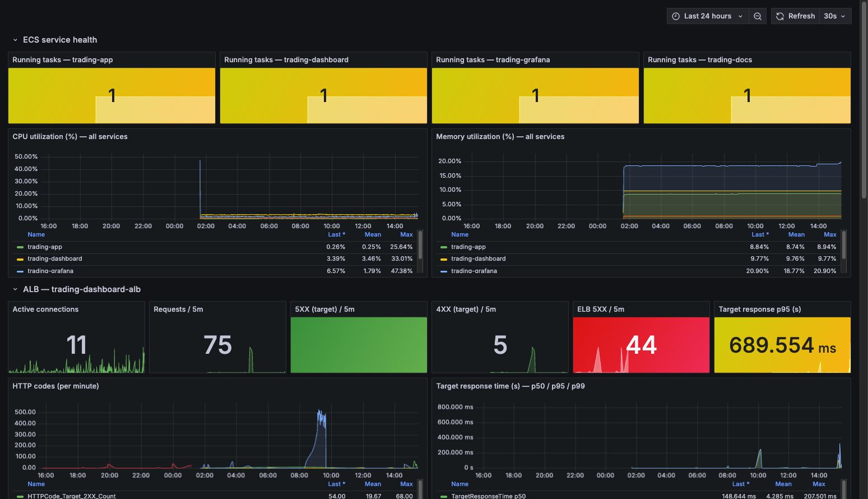Click the Requests value 75

pyautogui.click(x=218, y=345)
